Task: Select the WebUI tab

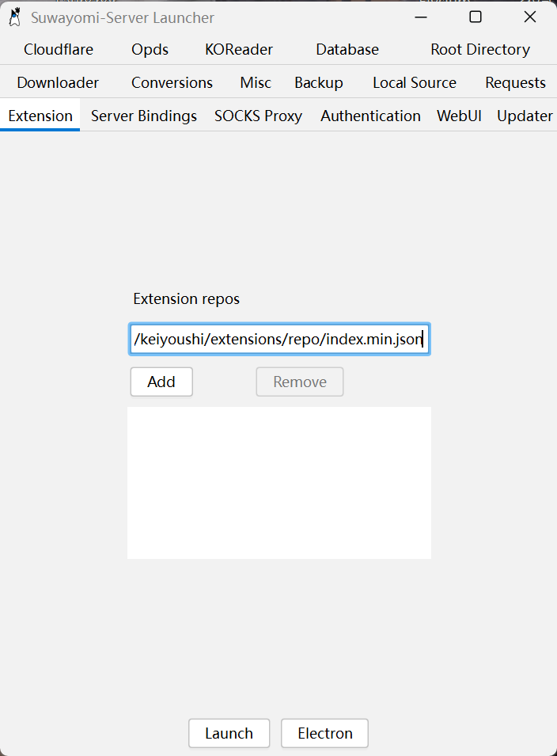Action: (x=459, y=116)
